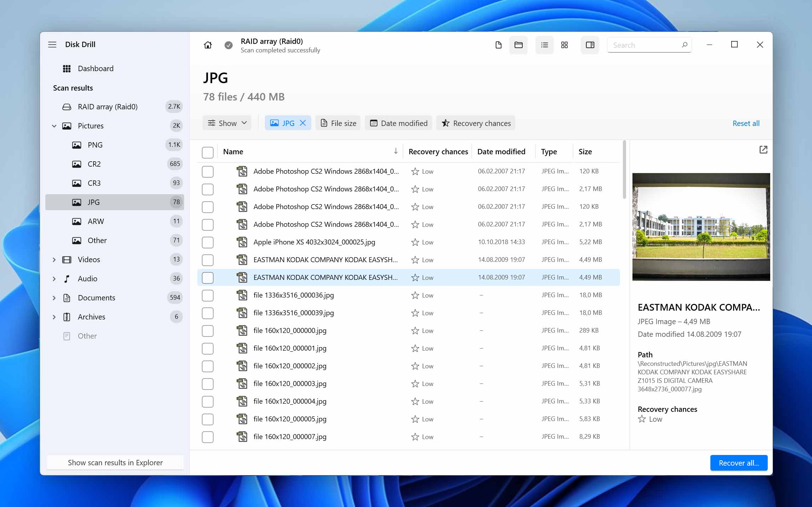This screenshot has height=507, width=812.
Task: Toggle the checkbox for Apple iPhone XS file
Action: (x=208, y=242)
